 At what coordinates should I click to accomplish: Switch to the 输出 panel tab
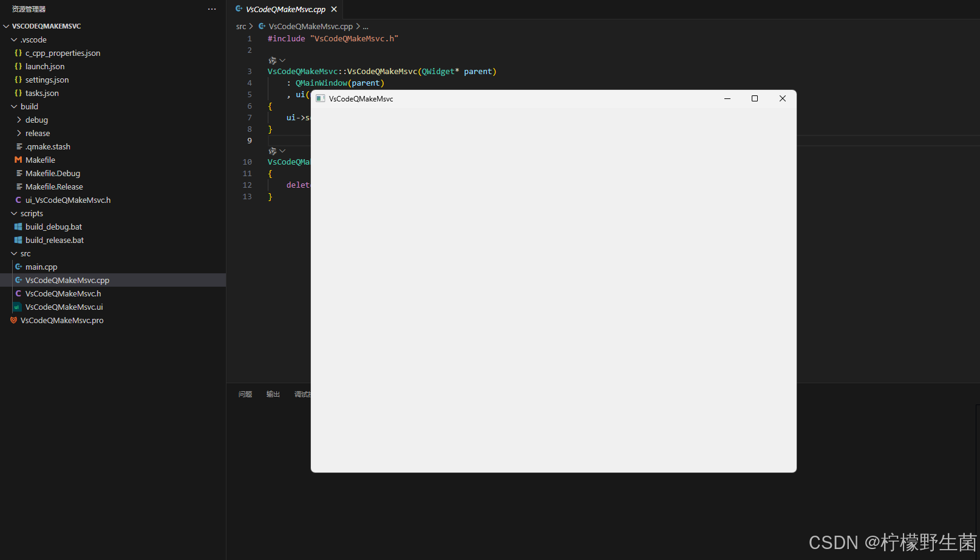[273, 394]
